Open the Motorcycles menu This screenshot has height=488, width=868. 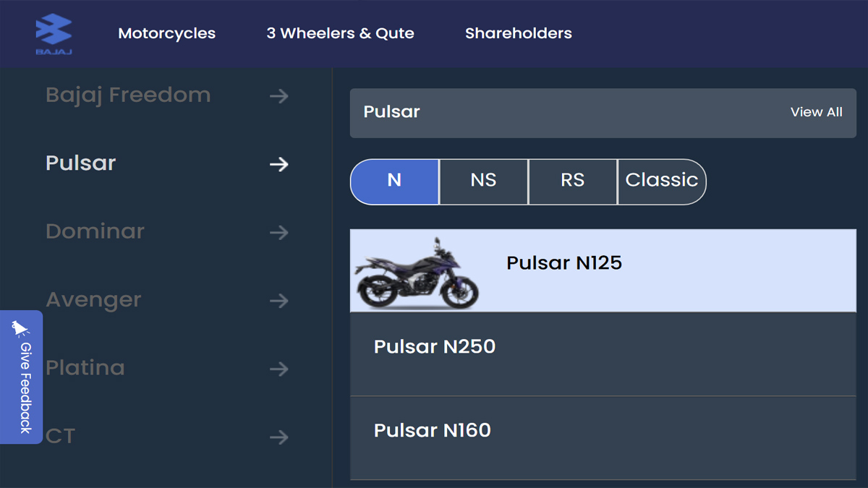(x=167, y=33)
